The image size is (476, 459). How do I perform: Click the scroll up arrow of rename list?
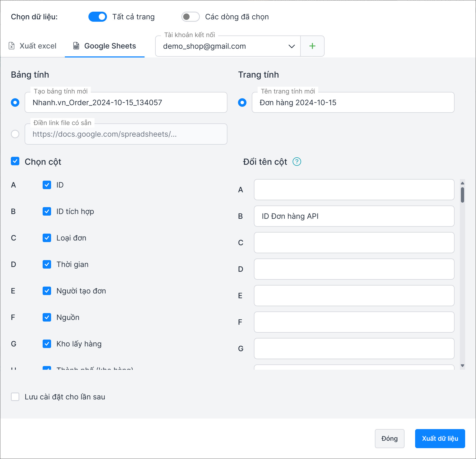click(x=462, y=183)
